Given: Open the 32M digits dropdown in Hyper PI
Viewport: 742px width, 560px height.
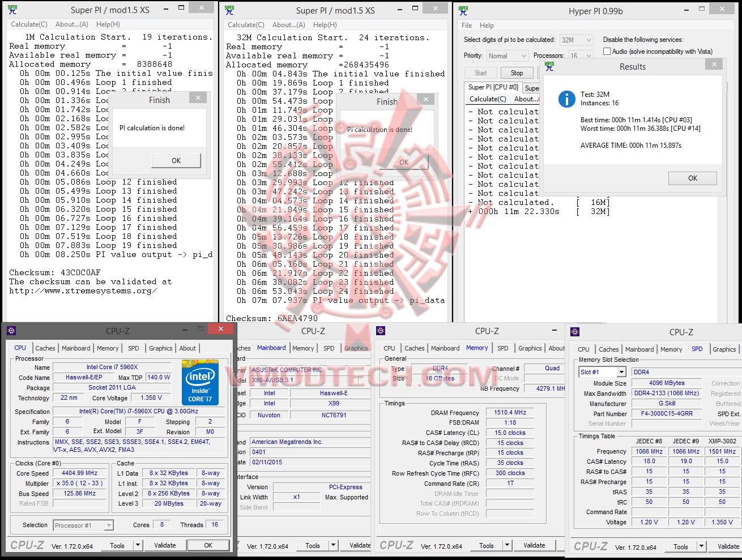Looking at the screenshot, I should 577,40.
